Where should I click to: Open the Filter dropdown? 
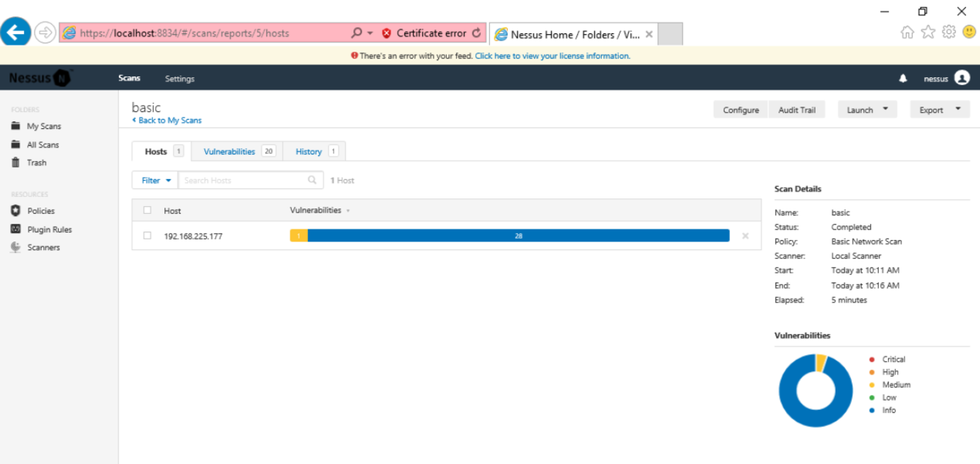click(155, 180)
